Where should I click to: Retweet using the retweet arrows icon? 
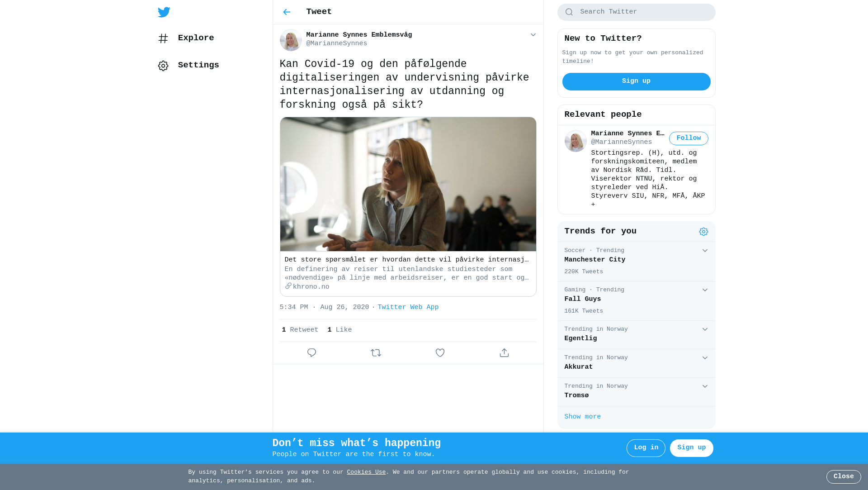[376, 353]
